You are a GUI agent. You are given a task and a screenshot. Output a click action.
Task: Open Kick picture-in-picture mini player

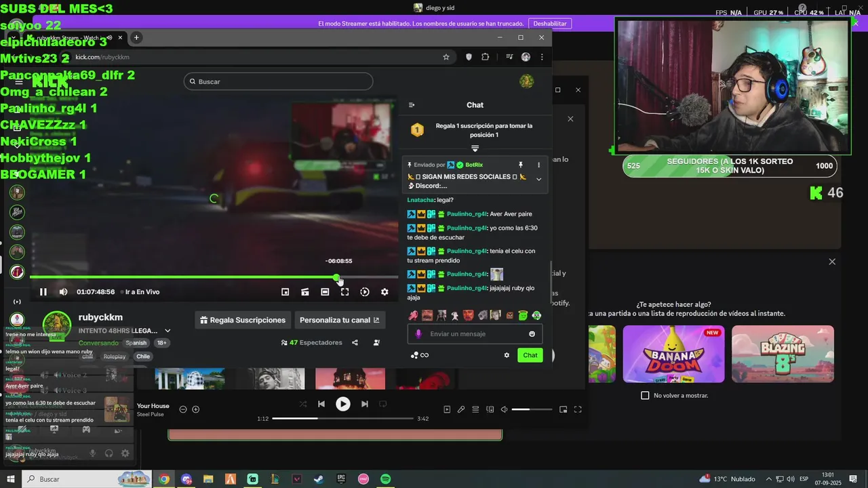(x=285, y=292)
